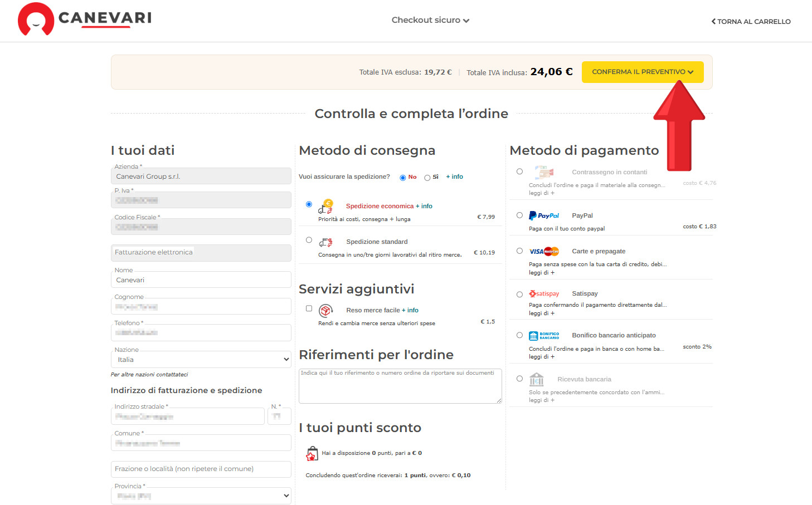
Task: Select Sì for shipment insurance
Action: [x=427, y=178]
